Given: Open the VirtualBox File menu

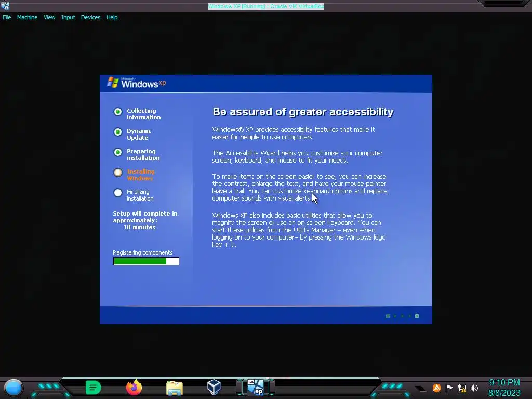Looking at the screenshot, I should [x=7, y=17].
